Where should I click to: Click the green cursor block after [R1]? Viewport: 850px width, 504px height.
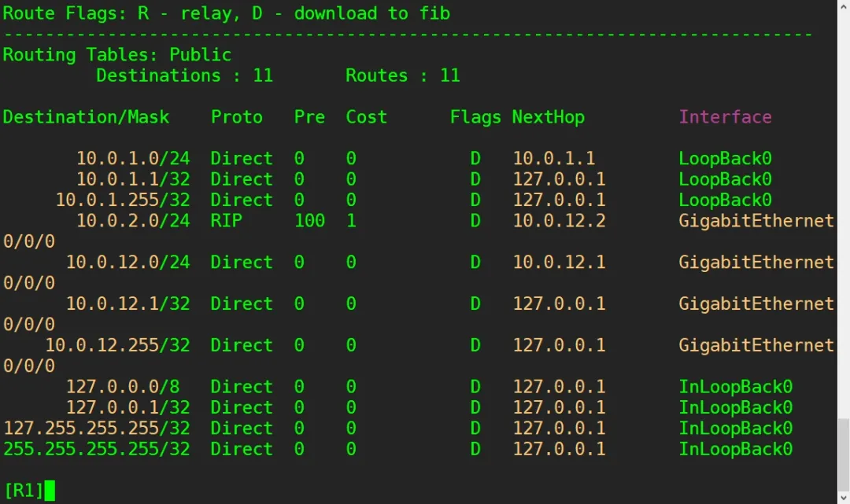pyautogui.click(x=50, y=491)
